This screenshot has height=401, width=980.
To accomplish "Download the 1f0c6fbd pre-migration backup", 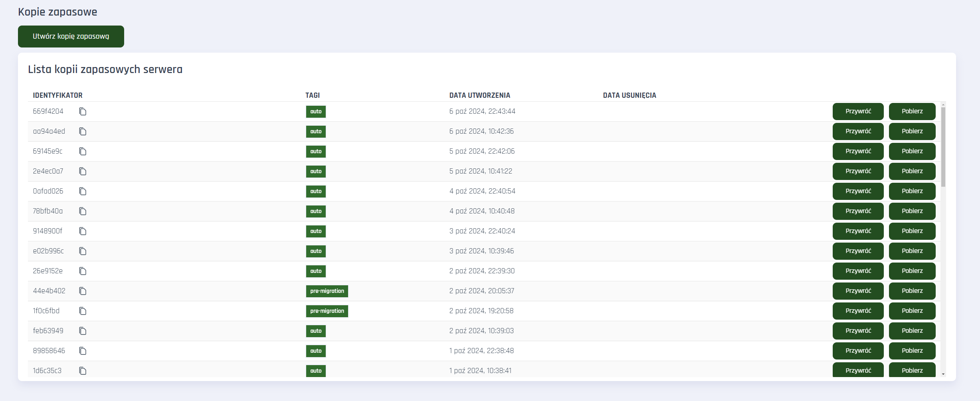I will [x=912, y=311].
